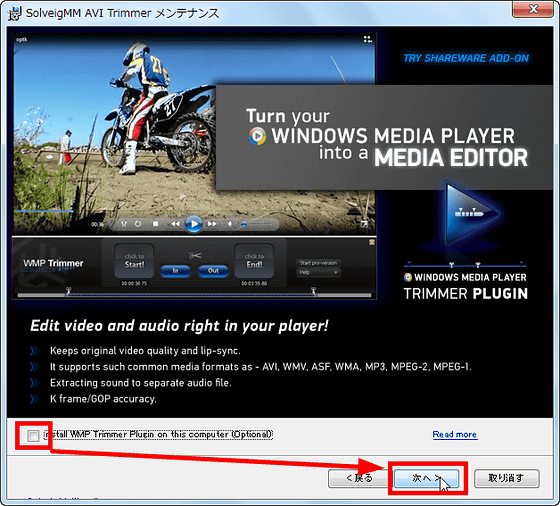Cancel setup with the 取り消す button

point(506,478)
